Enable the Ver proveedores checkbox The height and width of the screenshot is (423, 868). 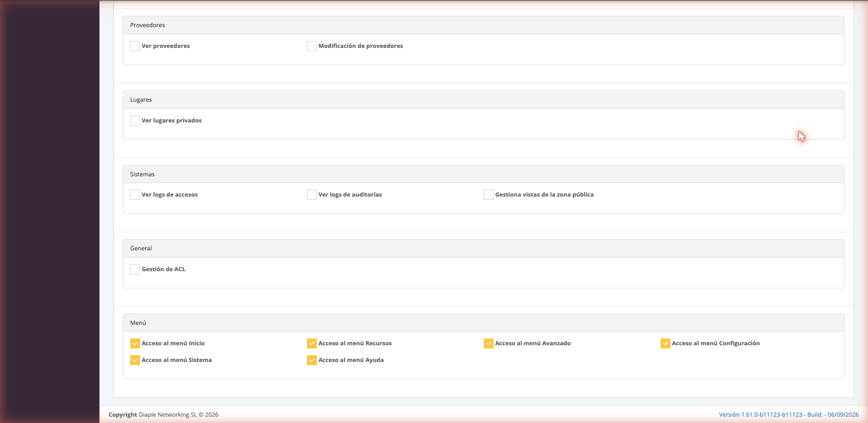[135, 46]
